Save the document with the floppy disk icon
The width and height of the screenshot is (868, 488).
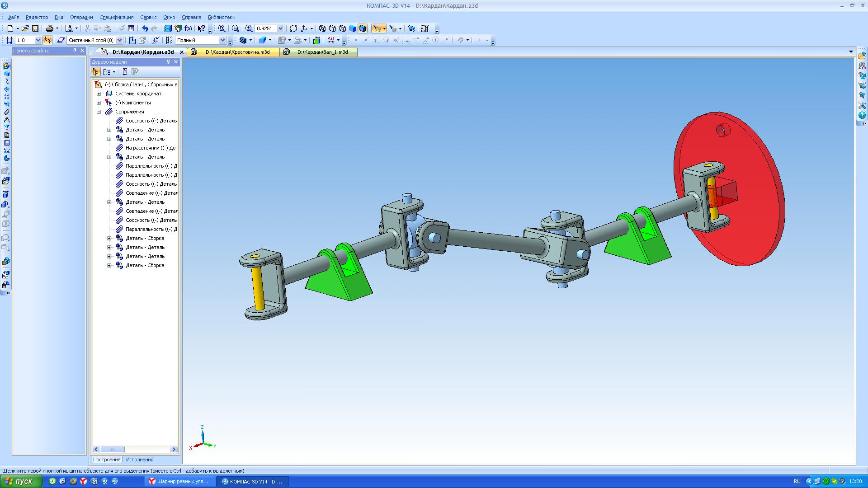[35, 28]
